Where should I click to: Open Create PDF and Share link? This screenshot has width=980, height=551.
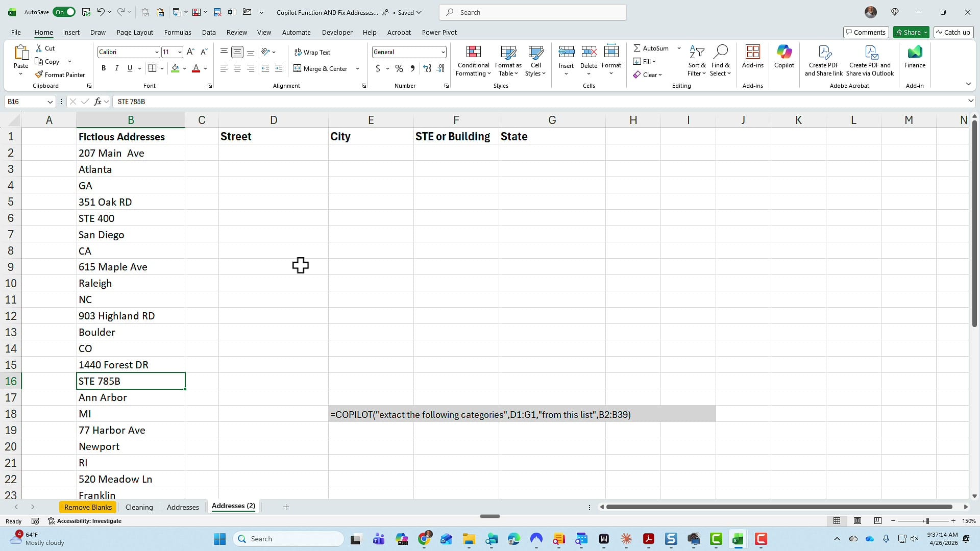click(823, 60)
